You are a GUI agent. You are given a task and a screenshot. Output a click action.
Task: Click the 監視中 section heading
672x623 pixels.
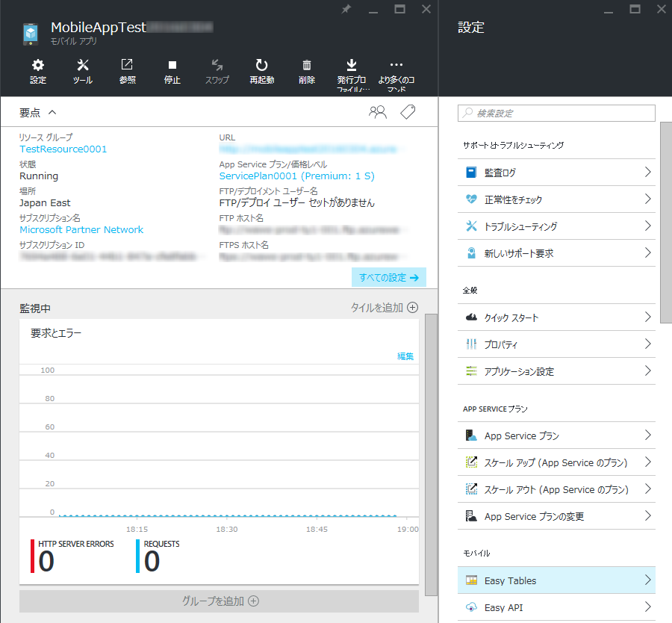click(x=35, y=309)
